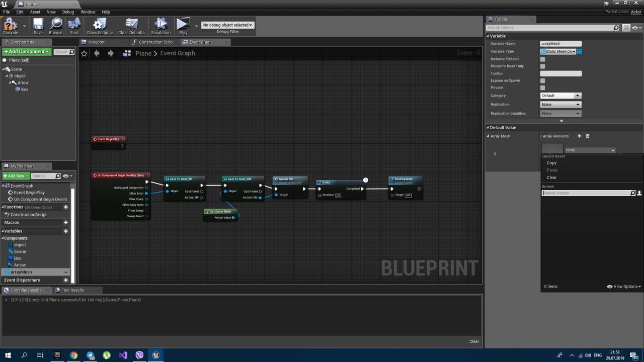Add new macro with plus icon
Viewport: 644px width, 362px height.
coord(65,222)
